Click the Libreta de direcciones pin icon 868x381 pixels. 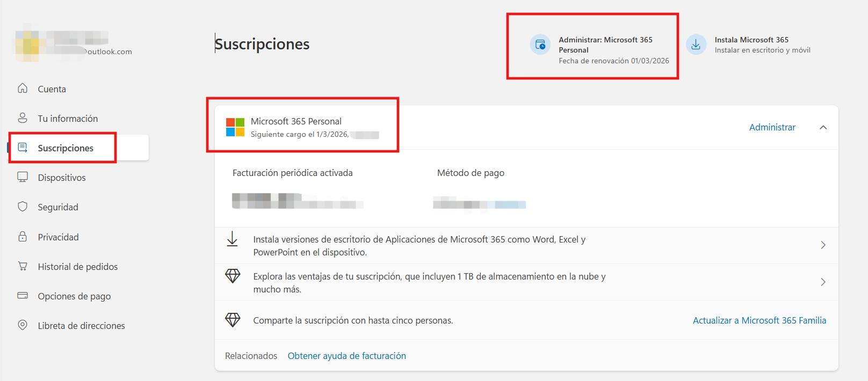(x=23, y=325)
